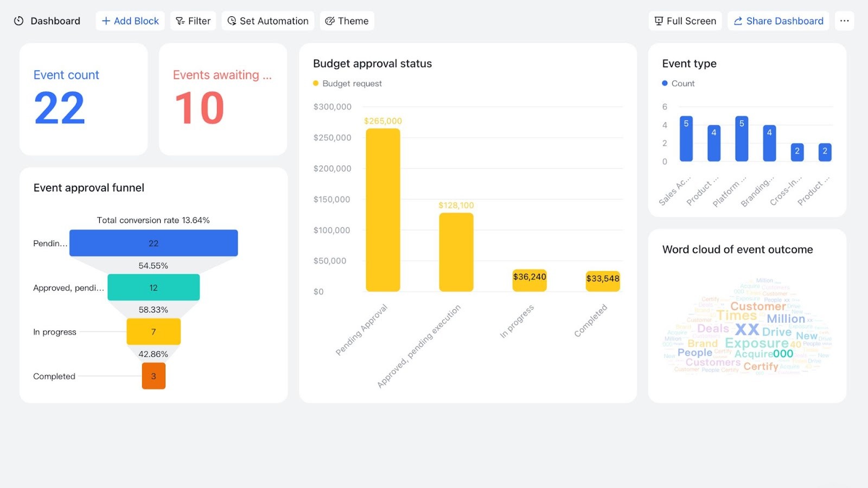Select the Events awaiting card title
Image resolution: width=868 pixels, height=488 pixels.
[222, 75]
